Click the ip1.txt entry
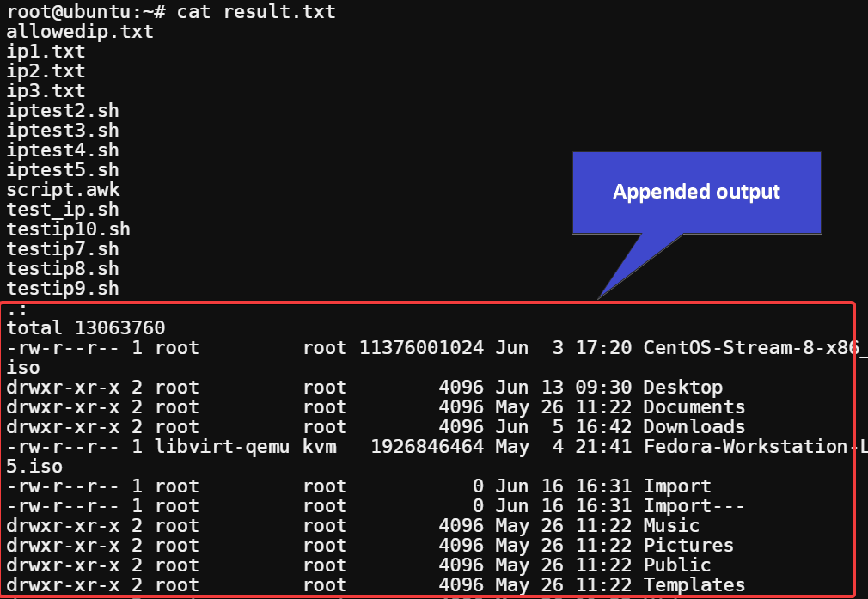 [x=46, y=52]
